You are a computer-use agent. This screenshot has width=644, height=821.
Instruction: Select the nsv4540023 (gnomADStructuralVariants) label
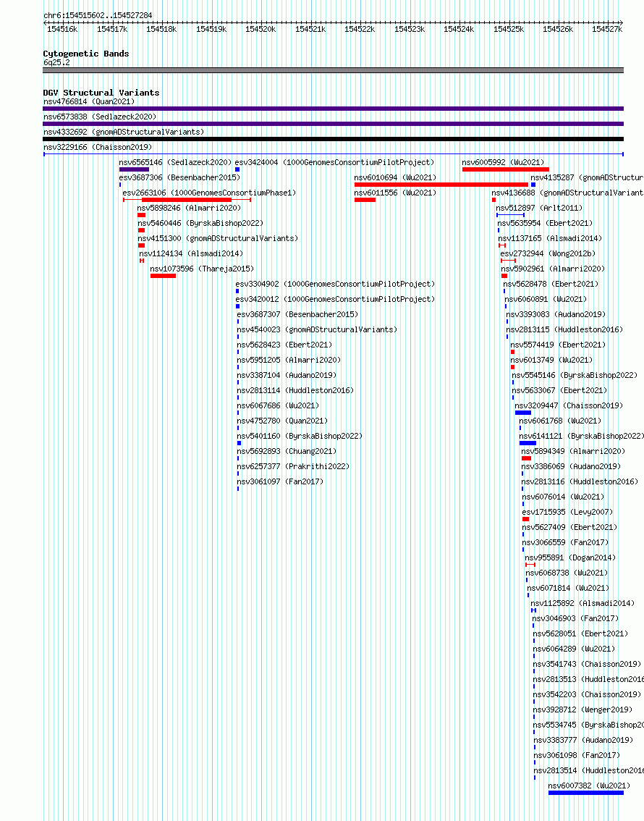tap(317, 329)
